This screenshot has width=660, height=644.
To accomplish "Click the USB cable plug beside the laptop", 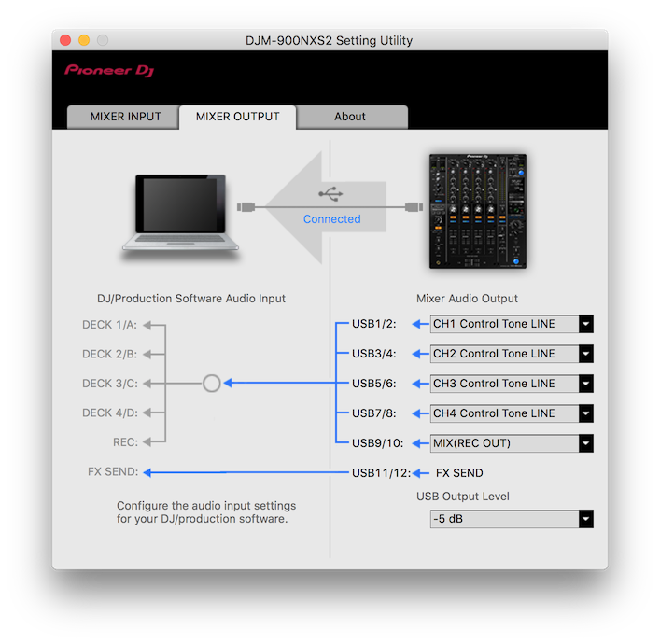I will tap(246, 207).
